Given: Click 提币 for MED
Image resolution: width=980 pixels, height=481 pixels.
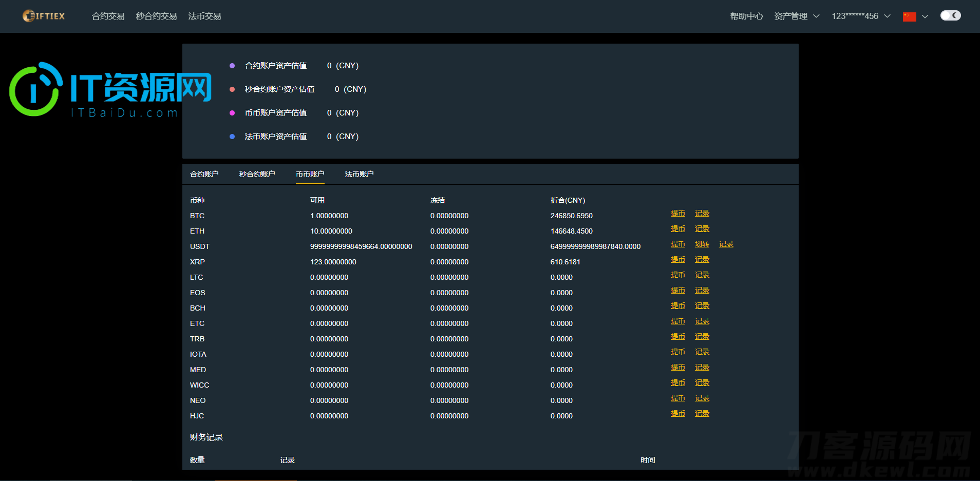Looking at the screenshot, I should pos(677,368).
